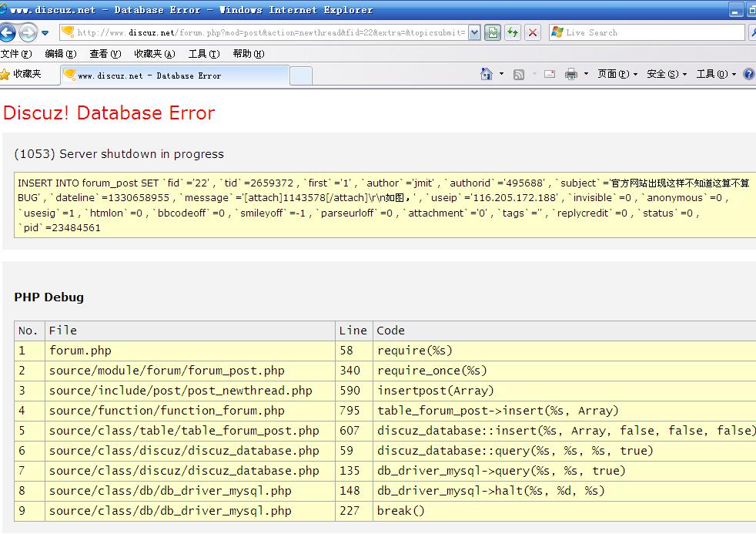Click the green Refresh arrows icon
Viewport: 756px width, 534px height.
point(513,33)
